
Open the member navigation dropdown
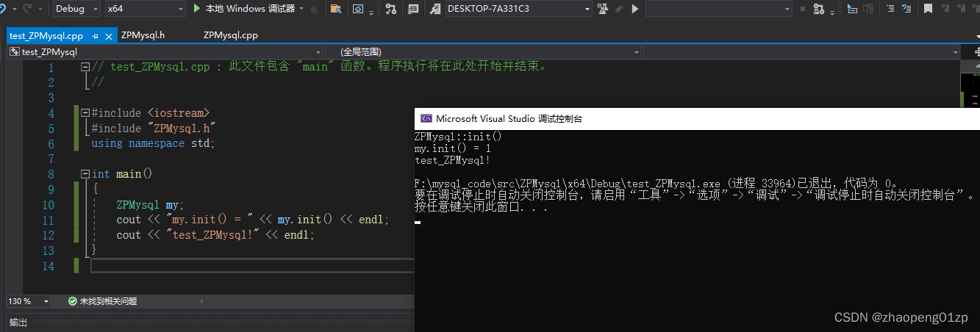pyautogui.click(x=802, y=52)
